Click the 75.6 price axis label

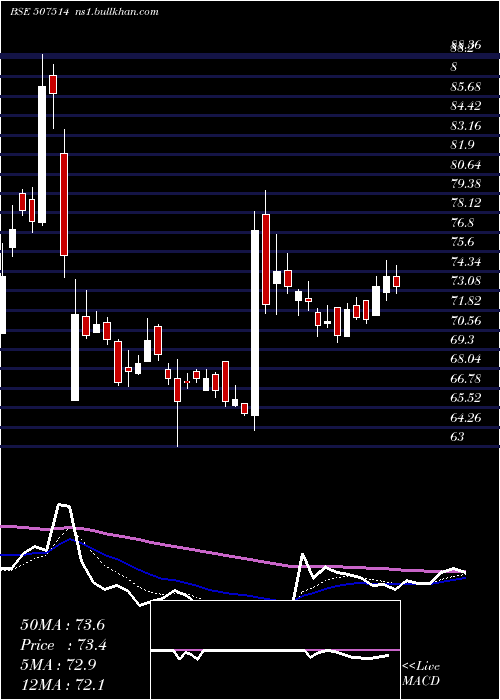click(462, 242)
